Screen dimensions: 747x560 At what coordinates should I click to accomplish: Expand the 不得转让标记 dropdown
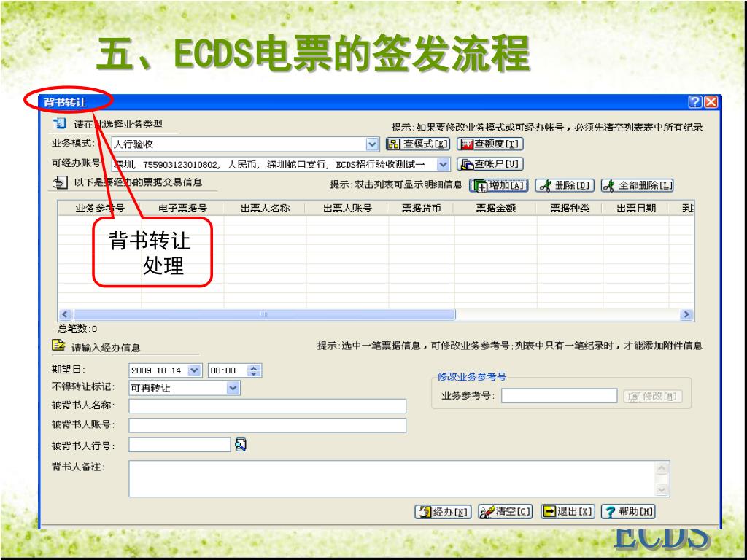(233, 388)
